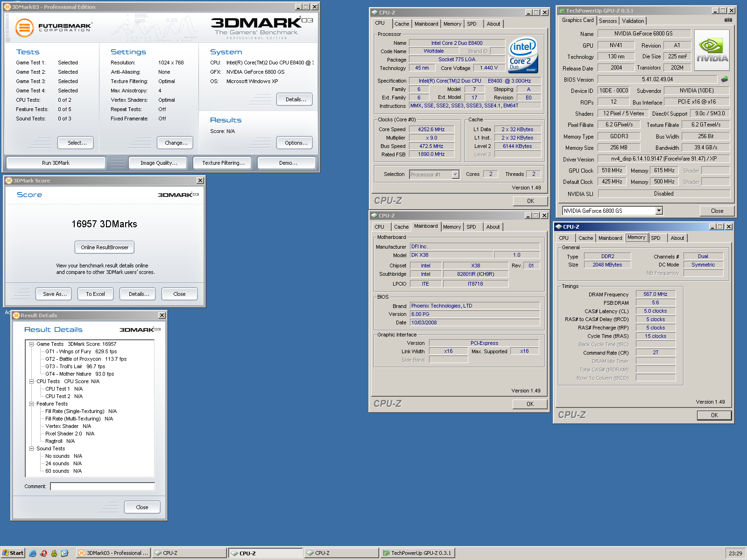
Task: Click OK in top CPU-Z window
Action: [530, 201]
